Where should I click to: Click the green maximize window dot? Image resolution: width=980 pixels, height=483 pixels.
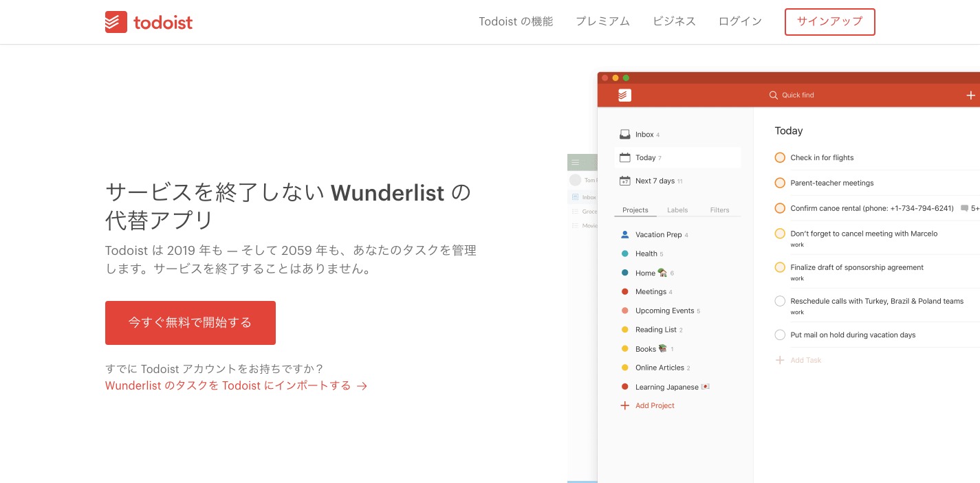click(626, 78)
